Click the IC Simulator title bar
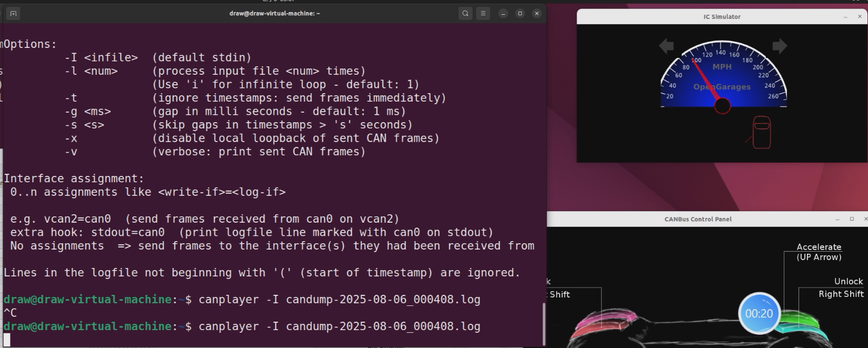This screenshot has height=348, width=868. pos(722,17)
